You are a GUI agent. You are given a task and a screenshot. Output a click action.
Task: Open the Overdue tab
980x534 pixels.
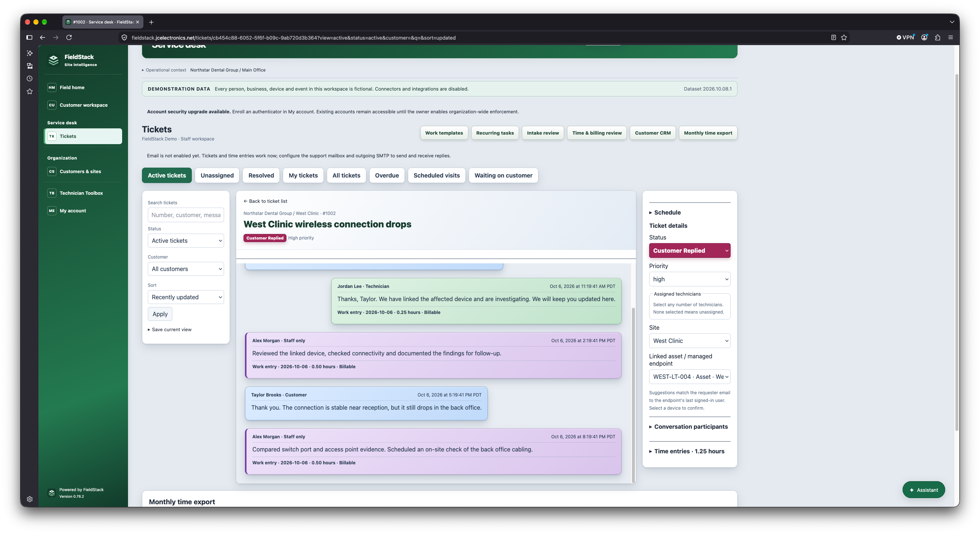click(387, 175)
